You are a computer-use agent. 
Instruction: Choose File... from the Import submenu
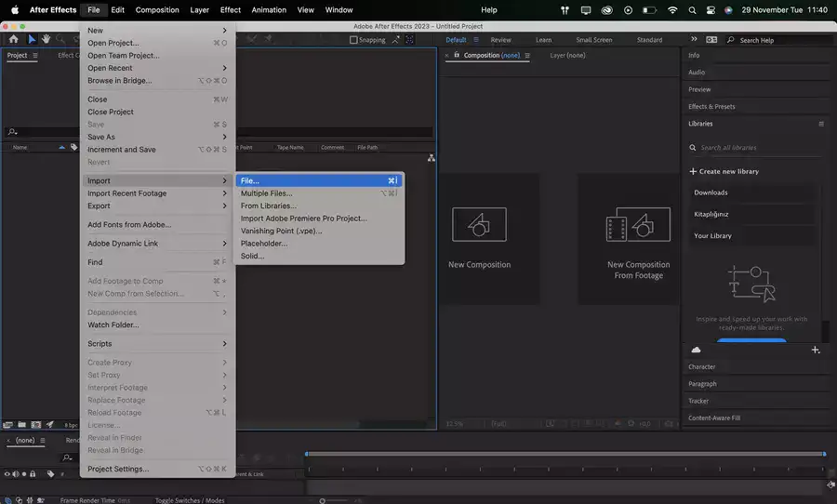click(x=319, y=180)
